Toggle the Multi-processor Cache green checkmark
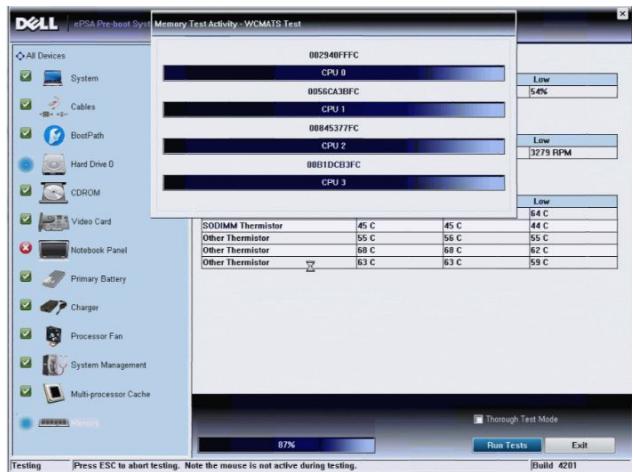This screenshot has height=472, width=633. [26, 391]
